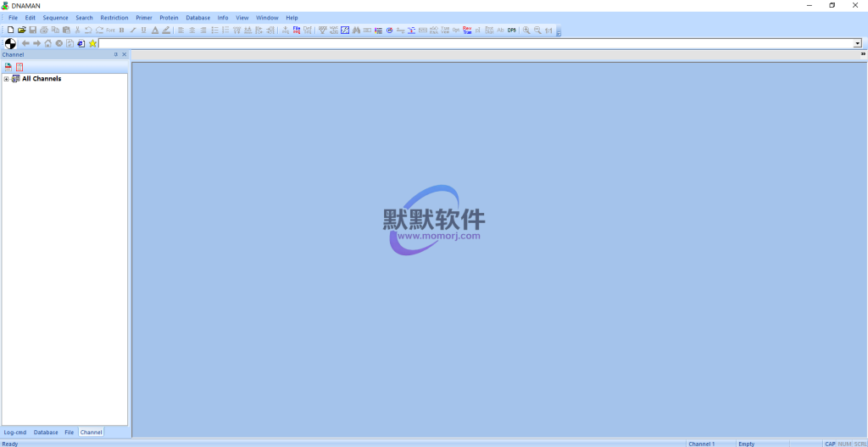Open the Restriction menu

point(114,18)
